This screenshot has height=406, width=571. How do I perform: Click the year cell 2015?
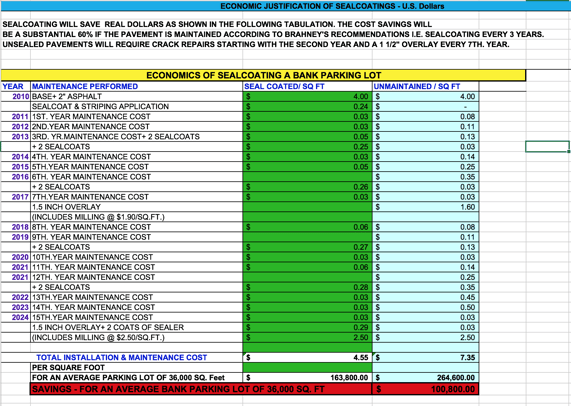coord(16,167)
